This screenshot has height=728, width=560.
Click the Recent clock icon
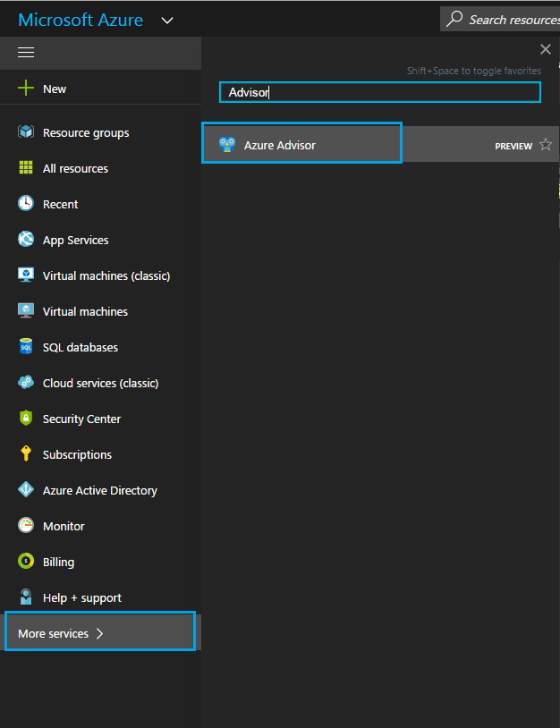pos(26,204)
